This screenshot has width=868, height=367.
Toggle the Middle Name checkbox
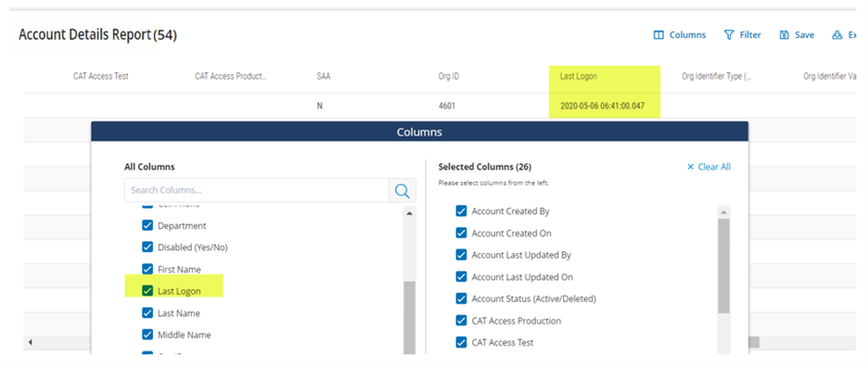pos(147,335)
